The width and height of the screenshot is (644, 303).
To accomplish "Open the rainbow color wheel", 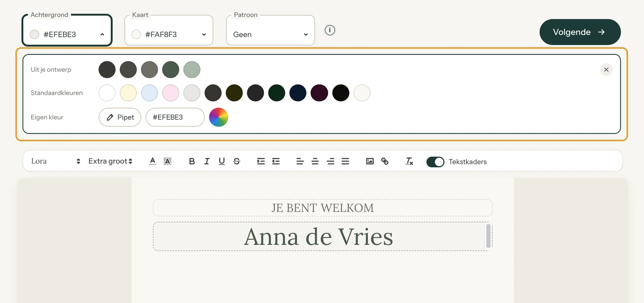I will pyautogui.click(x=219, y=117).
